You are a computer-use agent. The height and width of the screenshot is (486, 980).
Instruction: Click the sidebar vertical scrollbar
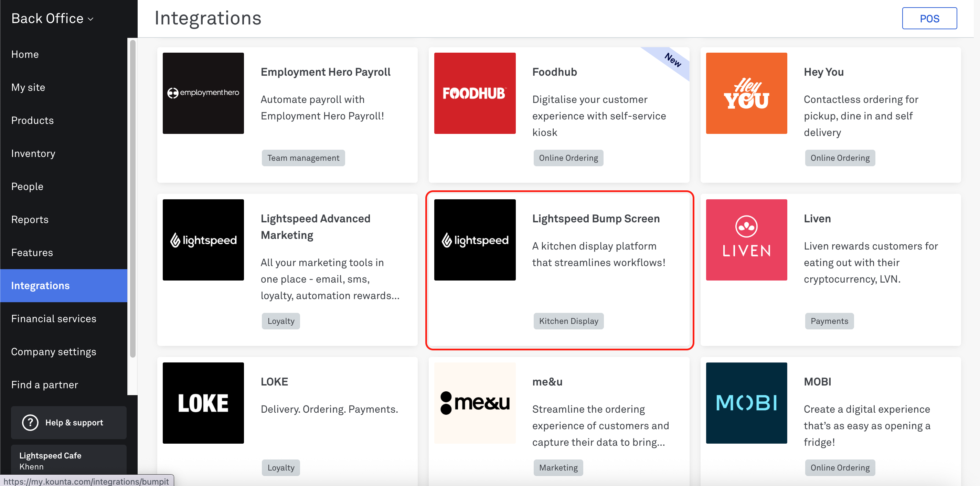click(x=132, y=198)
